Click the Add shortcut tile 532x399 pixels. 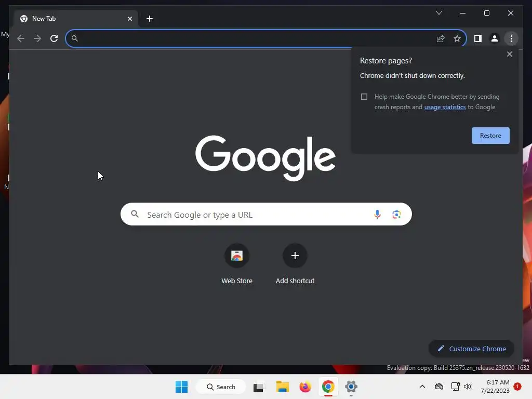coord(295,264)
